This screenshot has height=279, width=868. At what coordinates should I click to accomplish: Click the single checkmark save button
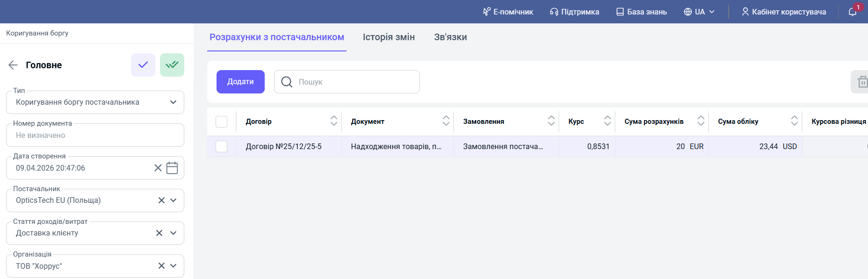143,65
